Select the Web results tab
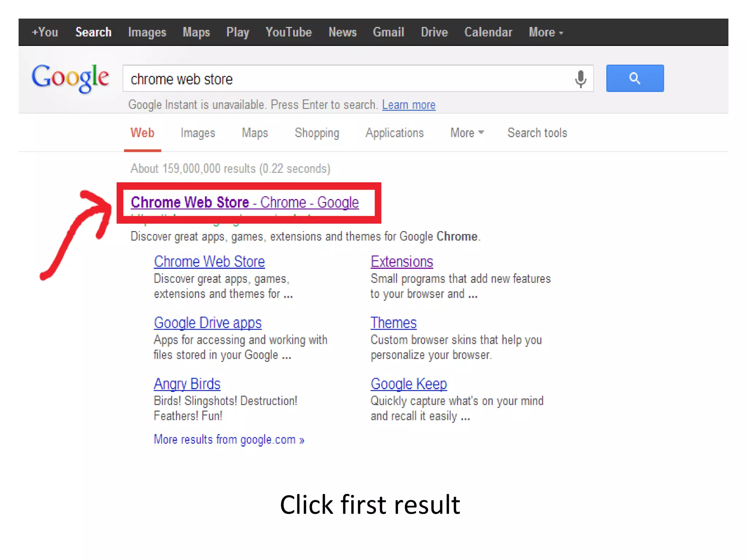This screenshot has width=747, height=560. point(142,133)
